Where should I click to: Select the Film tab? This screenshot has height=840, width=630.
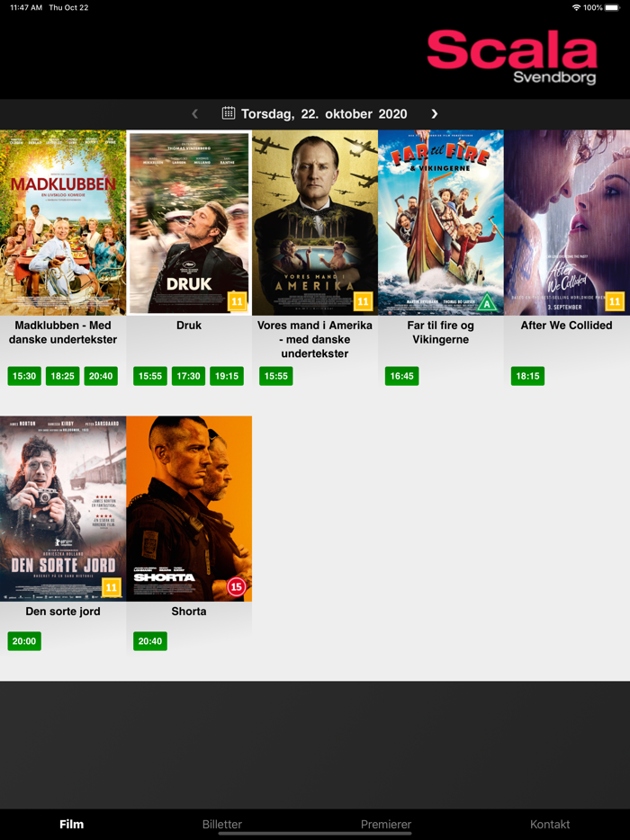point(71,824)
